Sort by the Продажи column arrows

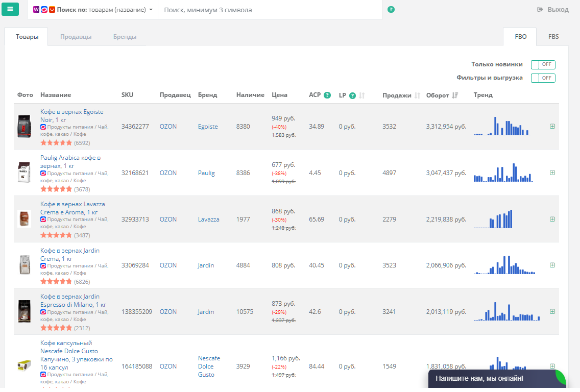pyautogui.click(x=417, y=95)
